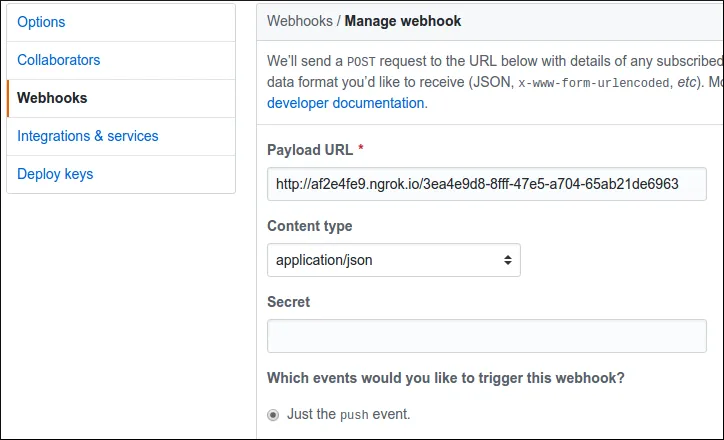Click the 'Just the push event' label text
Screen dimensions: 724x440
pyautogui.click(x=348, y=414)
